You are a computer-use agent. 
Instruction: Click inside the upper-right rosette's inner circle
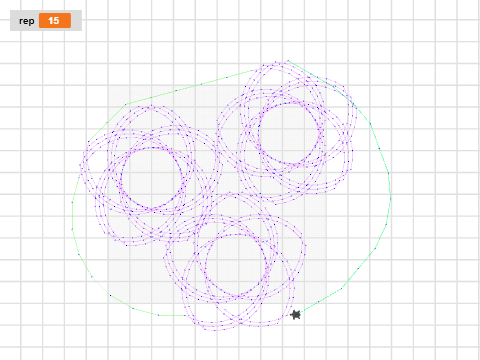click(289, 133)
